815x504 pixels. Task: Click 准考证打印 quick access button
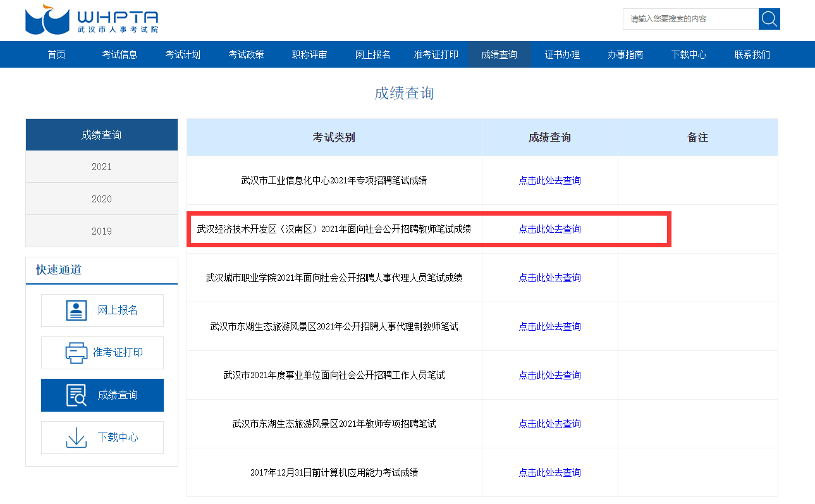tap(102, 353)
